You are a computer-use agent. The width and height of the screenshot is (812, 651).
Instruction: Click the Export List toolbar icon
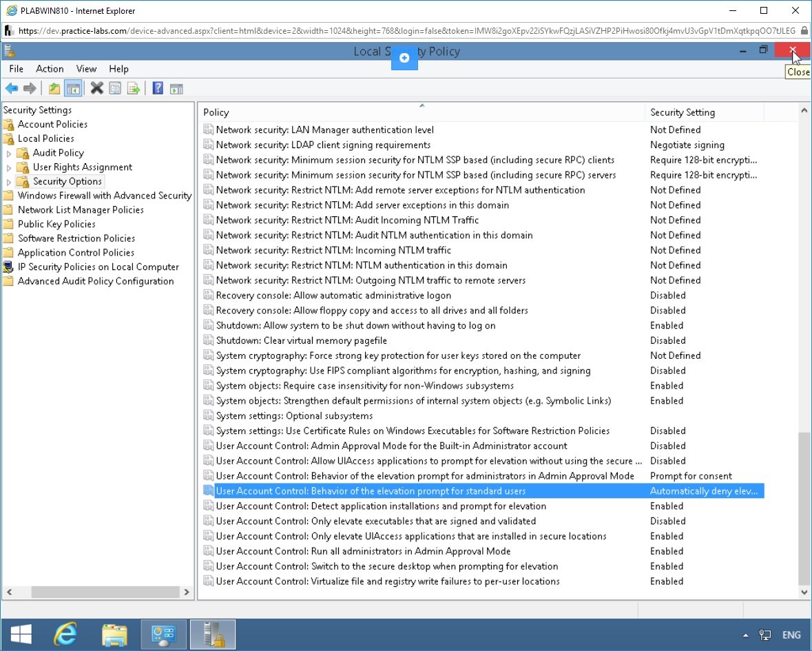pyautogui.click(x=134, y=89)
